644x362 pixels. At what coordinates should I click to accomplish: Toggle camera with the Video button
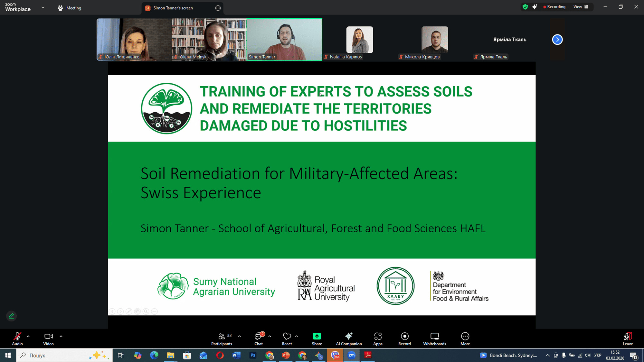[48, 339]
